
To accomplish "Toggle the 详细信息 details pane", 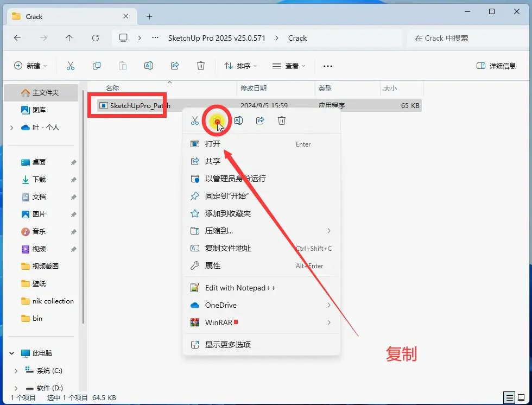I will tap(496, 66).
